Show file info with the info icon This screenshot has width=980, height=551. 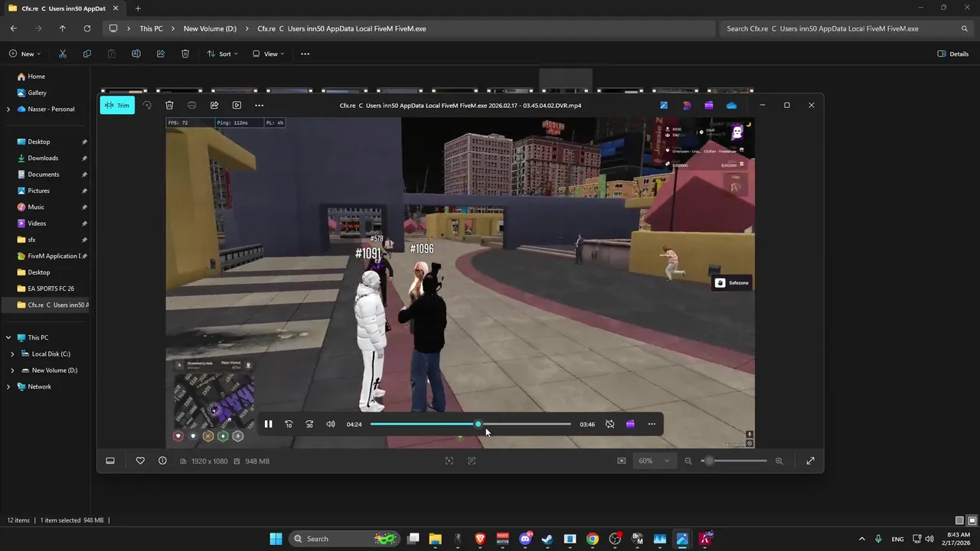[162, 461]
